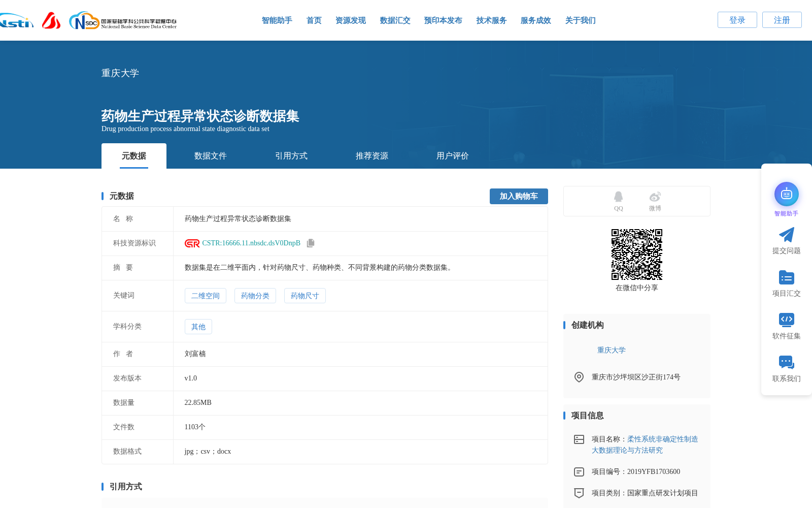Open 关于我们 menu

(581, 20)
